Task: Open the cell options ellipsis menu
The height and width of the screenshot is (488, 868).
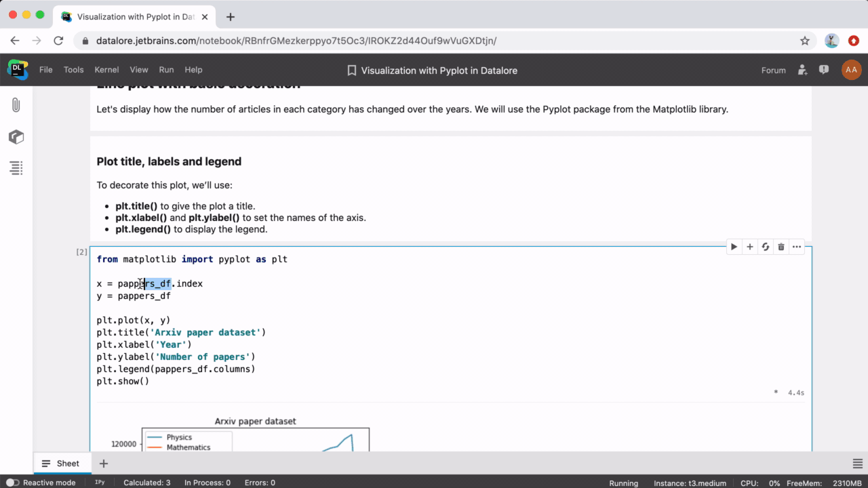Action: pos(796,247)
